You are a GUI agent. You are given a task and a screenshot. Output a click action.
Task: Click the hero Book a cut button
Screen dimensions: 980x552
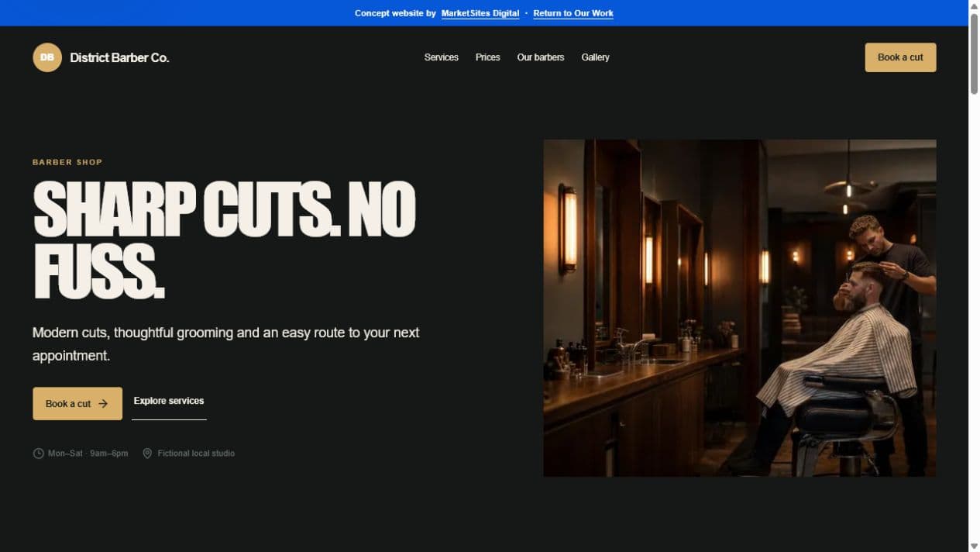tap(77, 404)
